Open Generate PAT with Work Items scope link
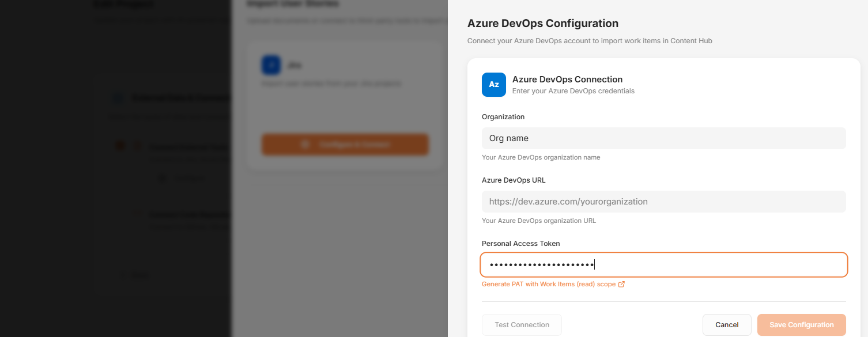Screen dimensions: 868x337 (548, 285)
